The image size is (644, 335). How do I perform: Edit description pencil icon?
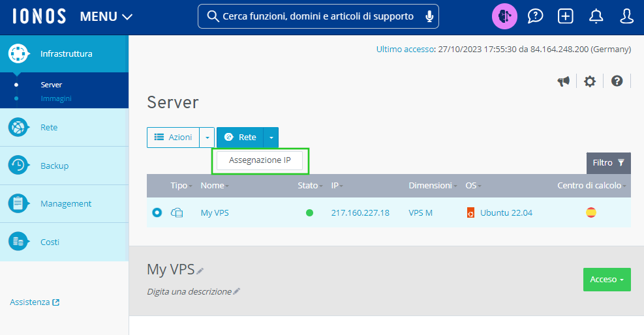(236, 291)
